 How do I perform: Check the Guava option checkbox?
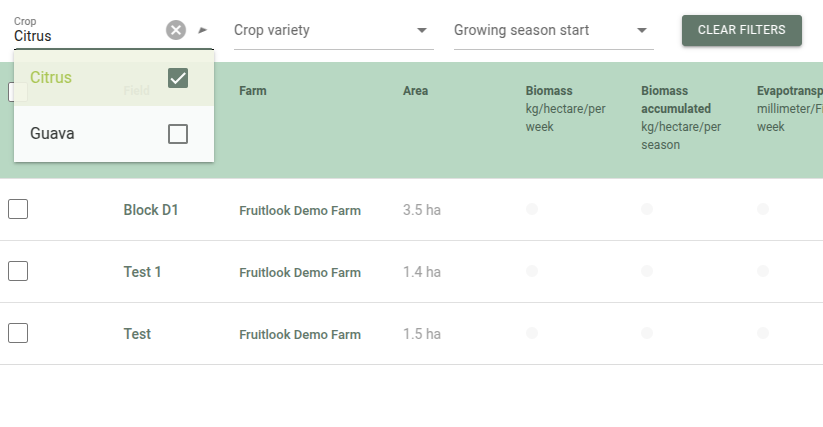(178, 134)
